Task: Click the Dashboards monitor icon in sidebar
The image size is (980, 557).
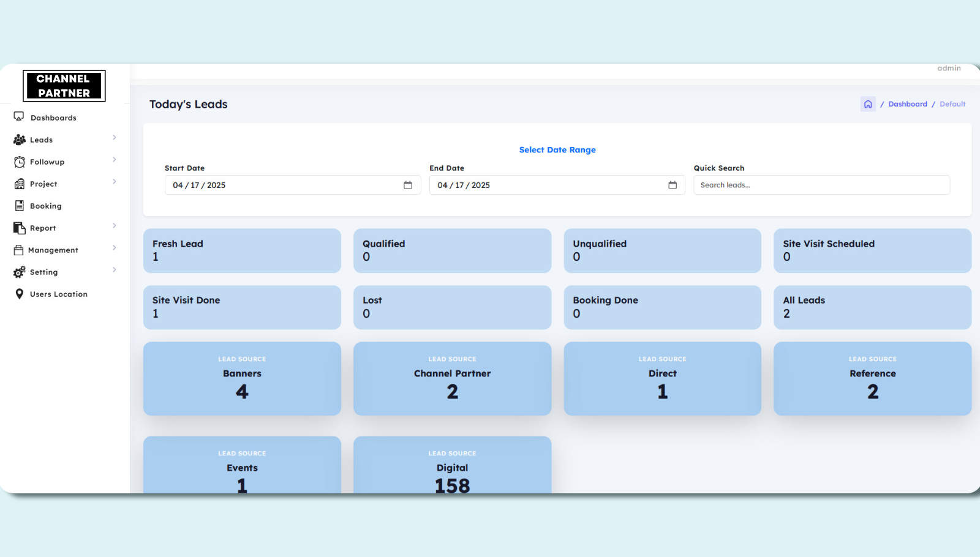Action: pyautogui.click(x=19, y=116)
